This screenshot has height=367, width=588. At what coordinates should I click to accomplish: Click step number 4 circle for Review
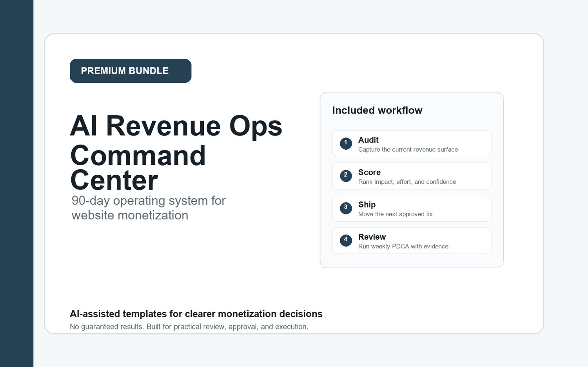click(x=346, y=240)
